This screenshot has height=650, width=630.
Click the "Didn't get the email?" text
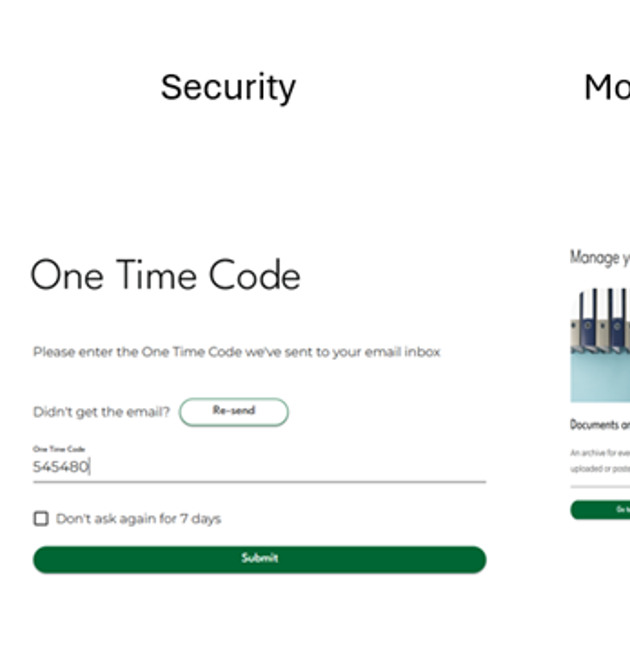pyautogui.click(x=101, y=411)
